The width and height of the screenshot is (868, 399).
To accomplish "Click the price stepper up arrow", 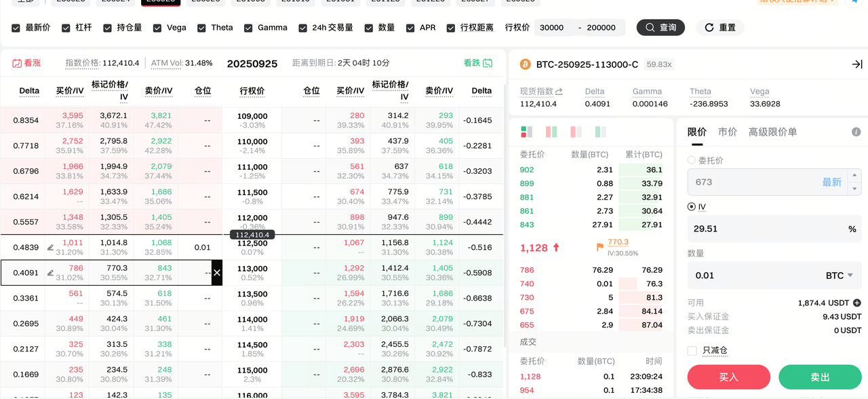I will 854,176.
